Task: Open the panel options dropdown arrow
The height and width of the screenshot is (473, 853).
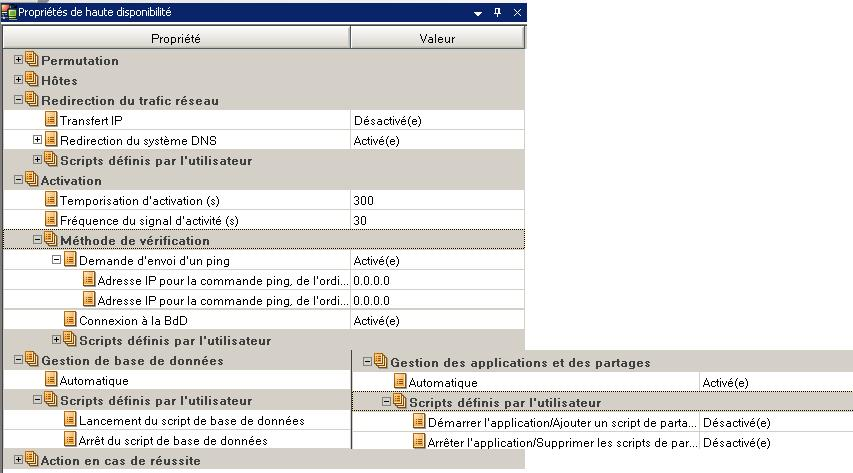Action: (x=478, y=13)
